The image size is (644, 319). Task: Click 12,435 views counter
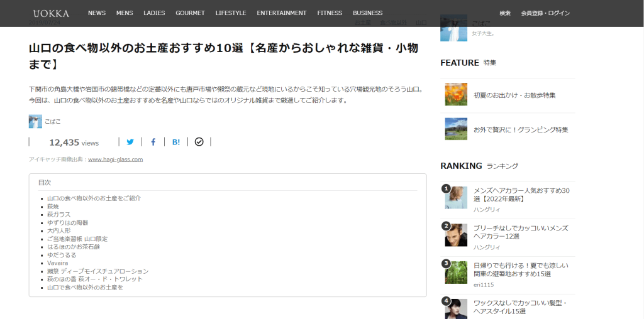[x=74, y=143]
